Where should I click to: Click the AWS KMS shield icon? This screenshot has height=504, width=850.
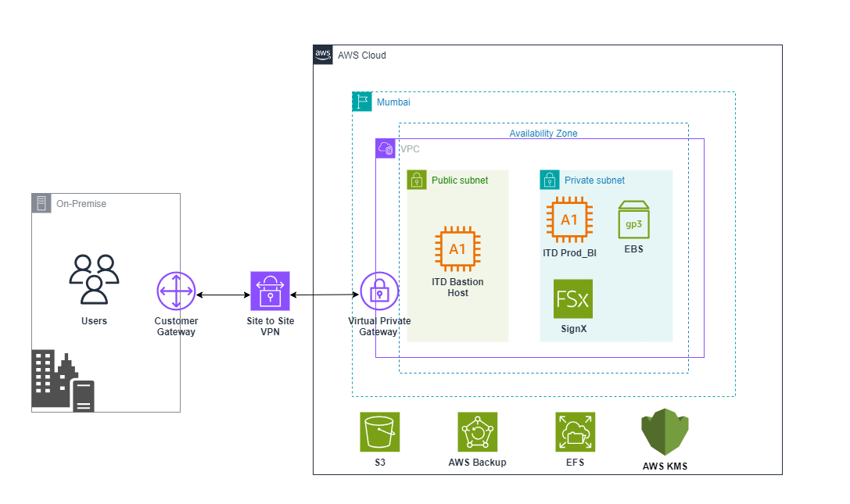coord(664,432)
